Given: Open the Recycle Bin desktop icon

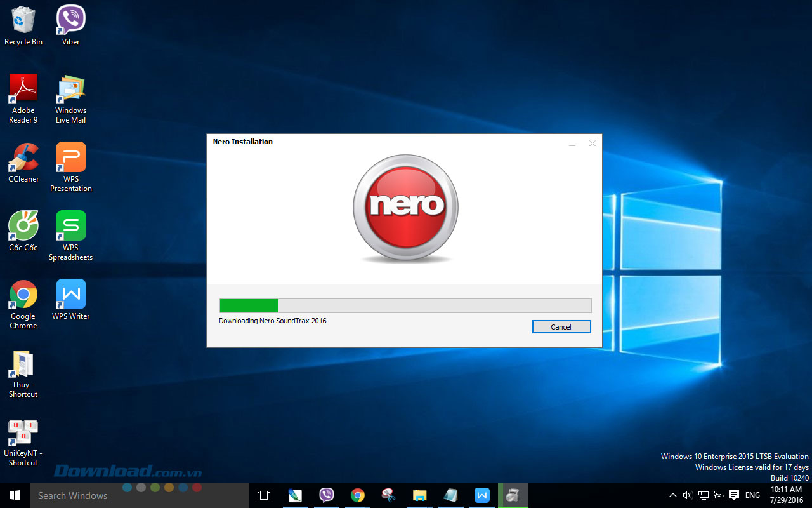Looking at the screenshot, I should click(23, 25).
